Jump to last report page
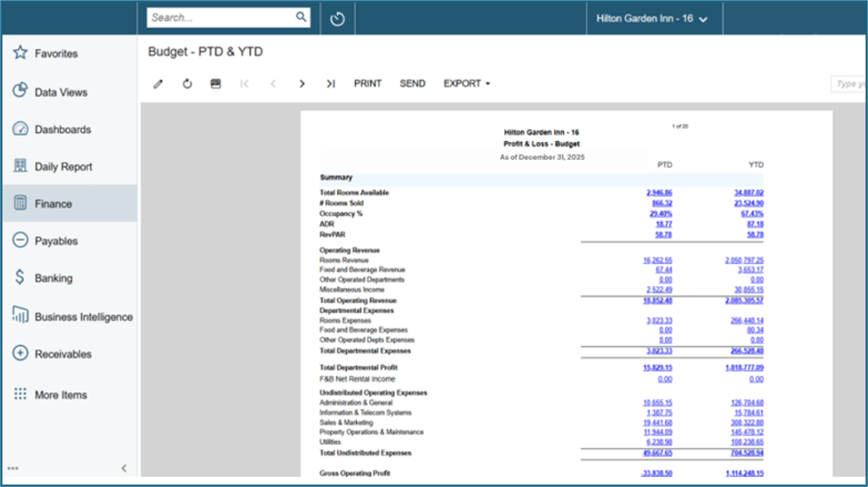The width and height of the screenshot is (868, 487). tap(330, 84)
